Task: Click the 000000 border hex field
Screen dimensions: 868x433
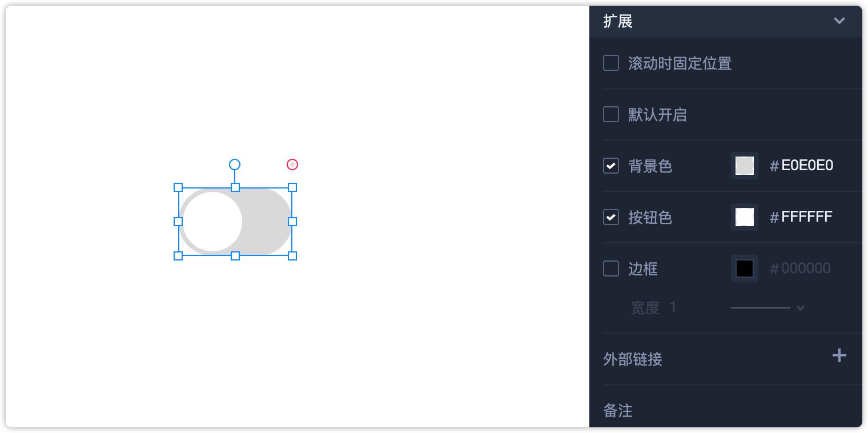Action: click(x=805, y=268)
